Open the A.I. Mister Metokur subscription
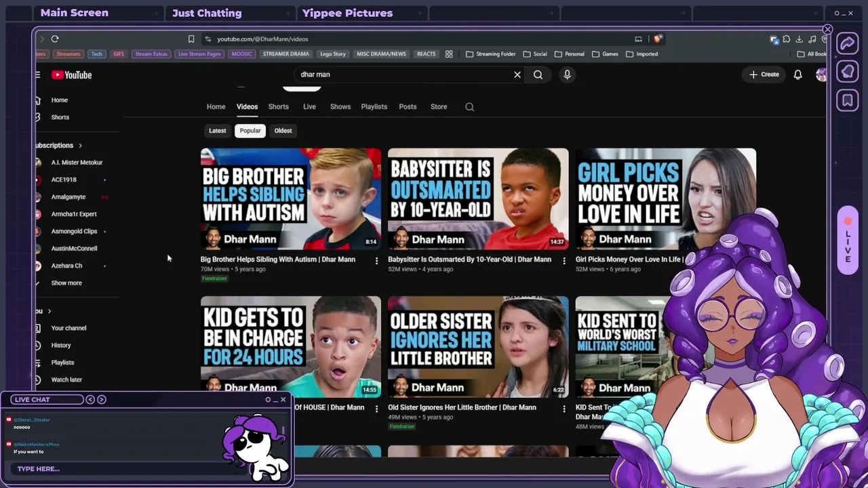 [77, 163]
